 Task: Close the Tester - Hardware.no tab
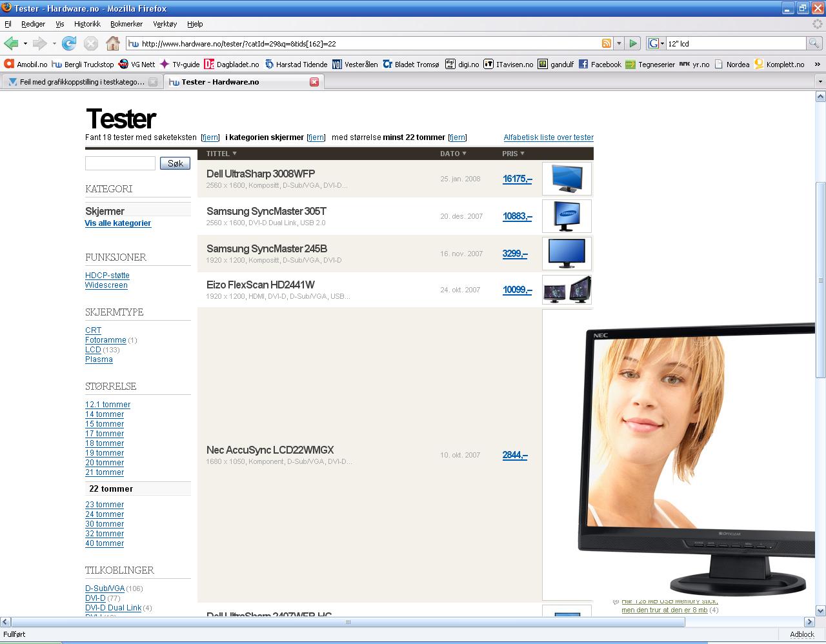314,82
